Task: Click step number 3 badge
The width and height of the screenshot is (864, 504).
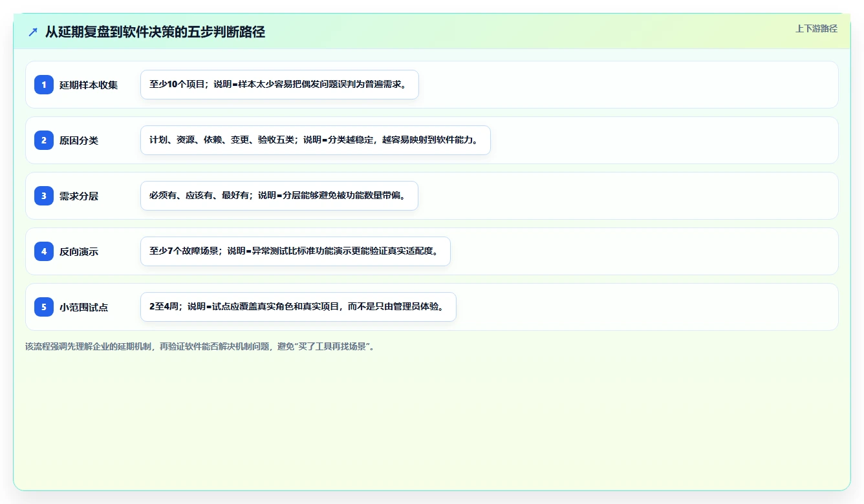Action: pos(44,196)
